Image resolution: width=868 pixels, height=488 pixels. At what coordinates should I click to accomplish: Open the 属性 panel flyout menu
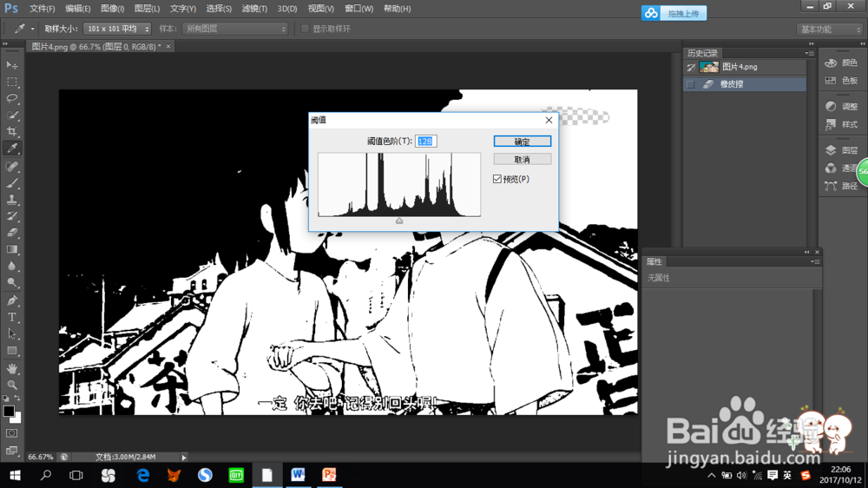pyautogui.click(x=815, y=261)
